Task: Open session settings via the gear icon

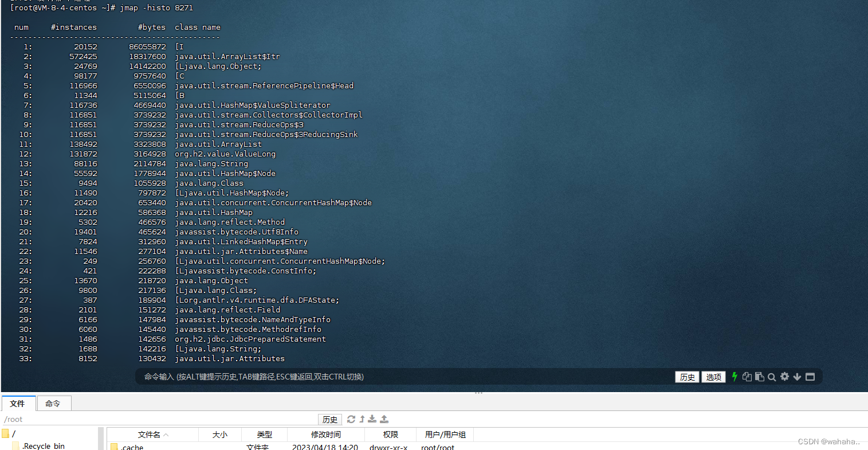Action: point(784,377)
